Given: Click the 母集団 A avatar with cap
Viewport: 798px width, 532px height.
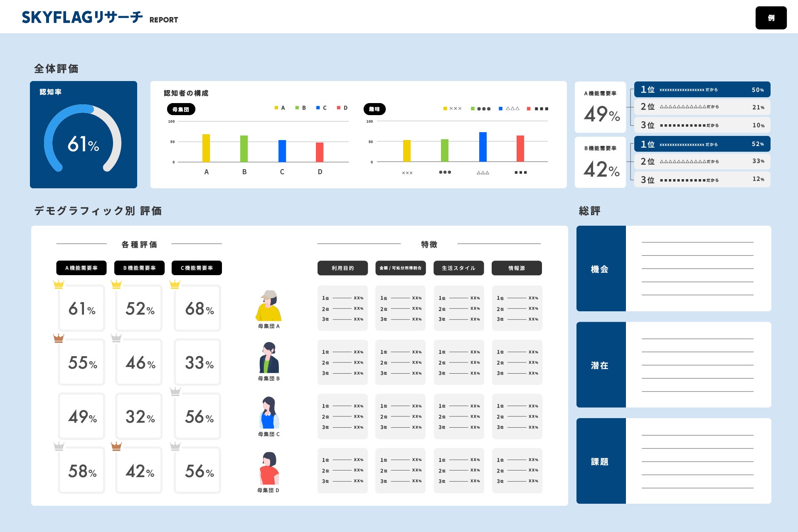Looking at the screenshot, I should 268,306.
